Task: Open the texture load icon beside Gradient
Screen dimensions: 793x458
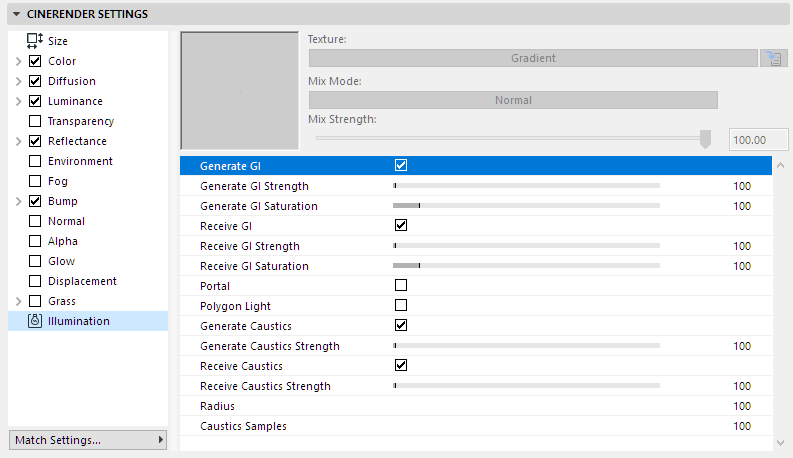Action: [774, 58]
